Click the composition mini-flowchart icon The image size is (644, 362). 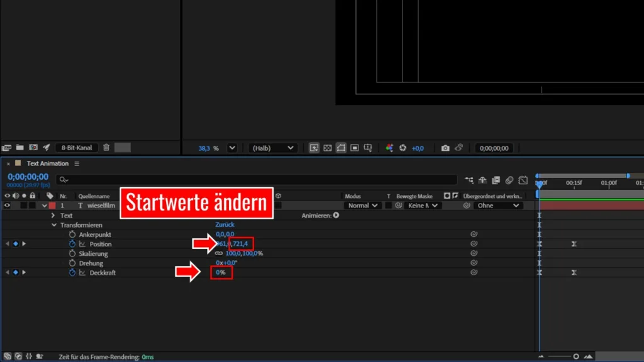pos(469,180)
